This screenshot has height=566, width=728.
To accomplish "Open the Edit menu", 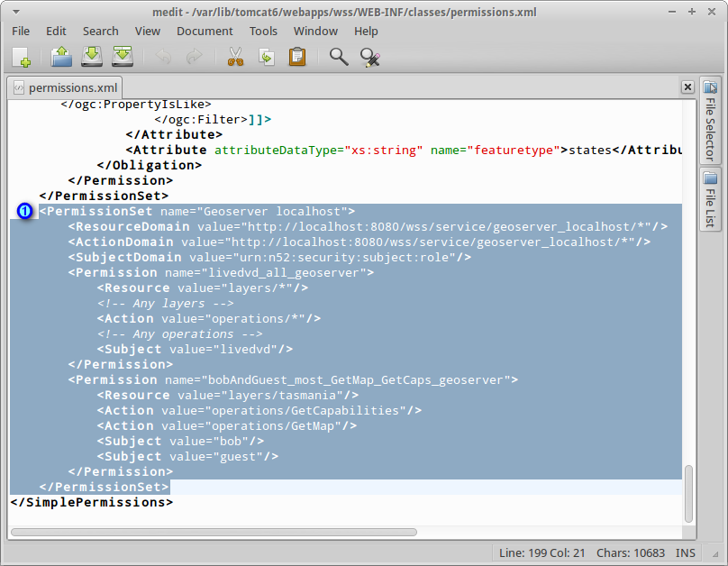I will point(56,32).
